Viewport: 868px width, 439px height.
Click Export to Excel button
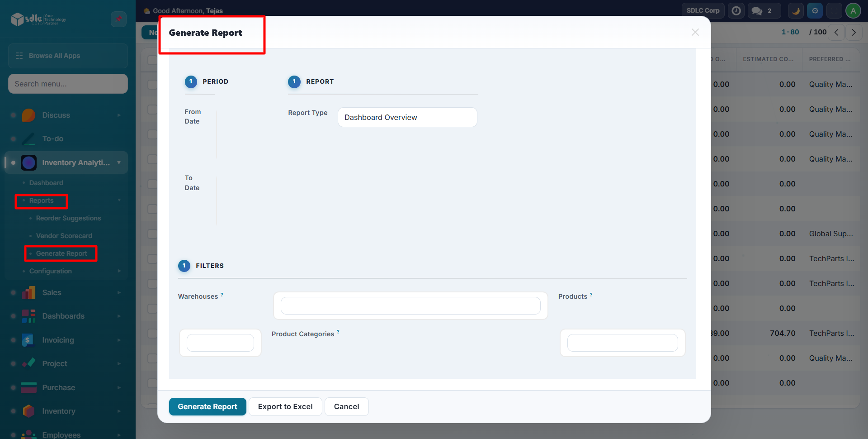(285, 406)
